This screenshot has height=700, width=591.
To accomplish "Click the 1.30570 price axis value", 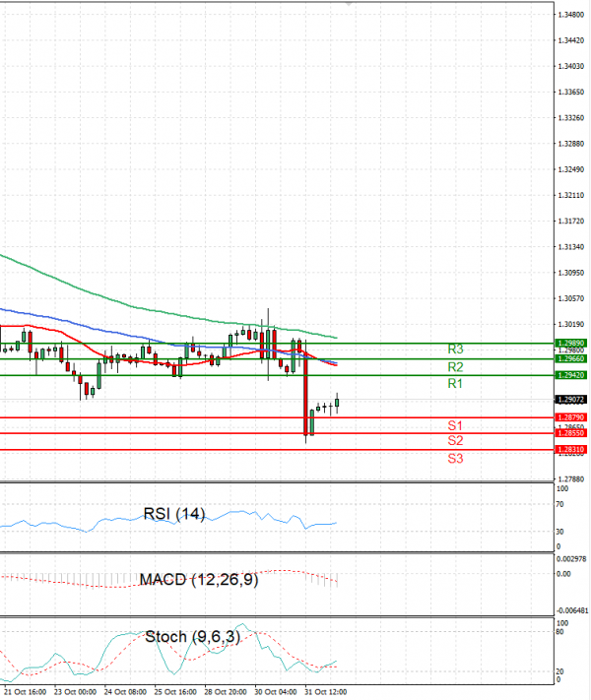I will [x=571, y=298].
